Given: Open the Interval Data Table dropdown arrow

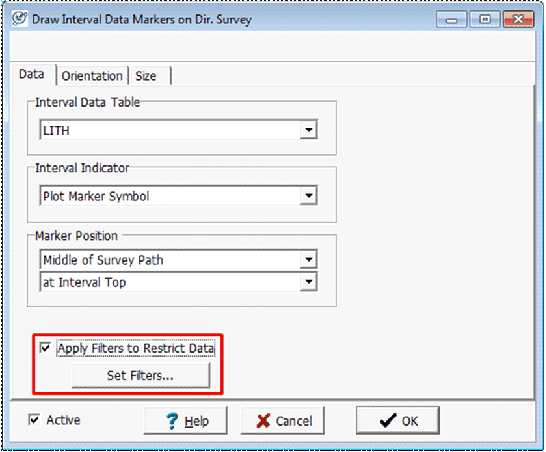Looking at the screenshot, I should (x=309, y=130).
